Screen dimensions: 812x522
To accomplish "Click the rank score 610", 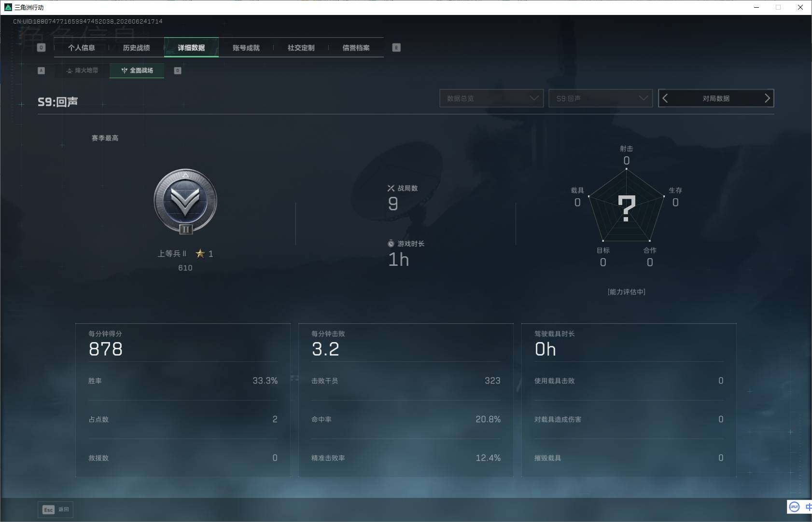I will point(185,268).
